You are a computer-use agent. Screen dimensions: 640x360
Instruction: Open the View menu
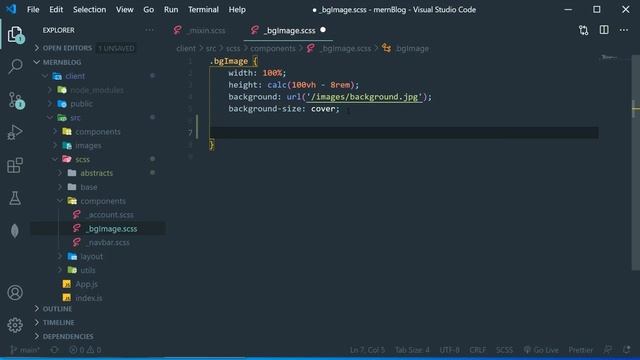coord(124,9)
